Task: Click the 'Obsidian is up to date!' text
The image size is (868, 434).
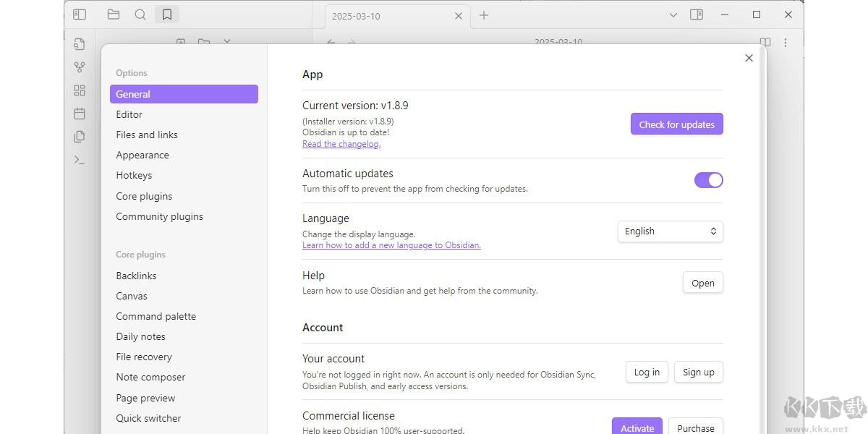Action: (x=346, y=132)
